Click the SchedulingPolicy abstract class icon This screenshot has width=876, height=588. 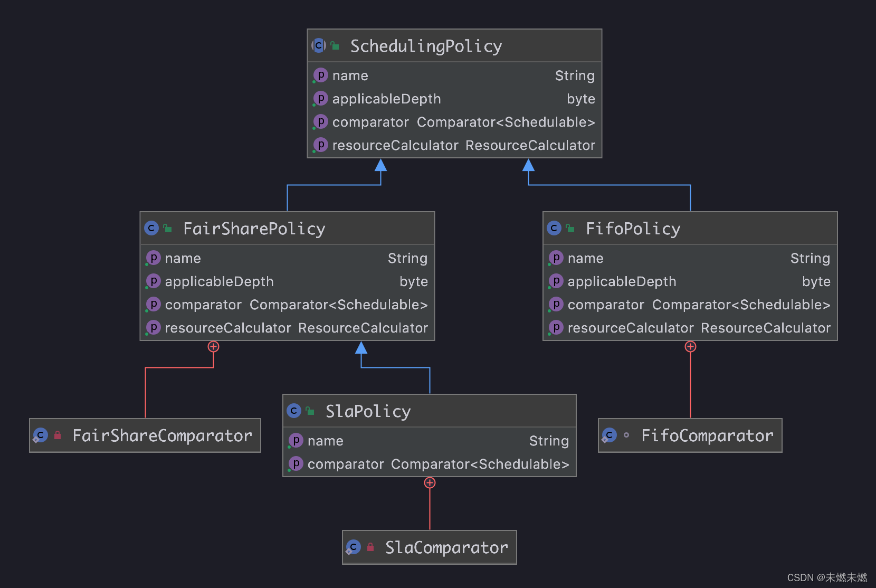pyautogui.click(x=319, y=45)
